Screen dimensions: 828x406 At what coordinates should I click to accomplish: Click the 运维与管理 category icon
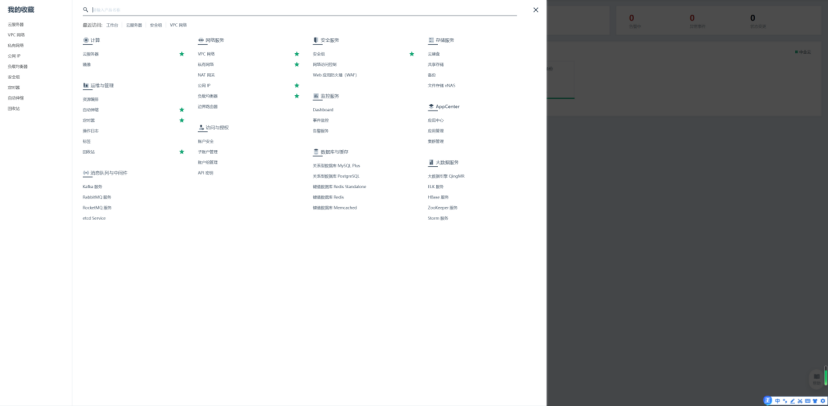pos(86,85)
